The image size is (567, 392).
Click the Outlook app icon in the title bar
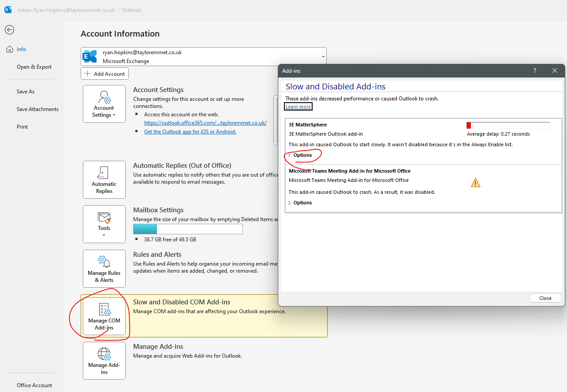pos(7,10)
